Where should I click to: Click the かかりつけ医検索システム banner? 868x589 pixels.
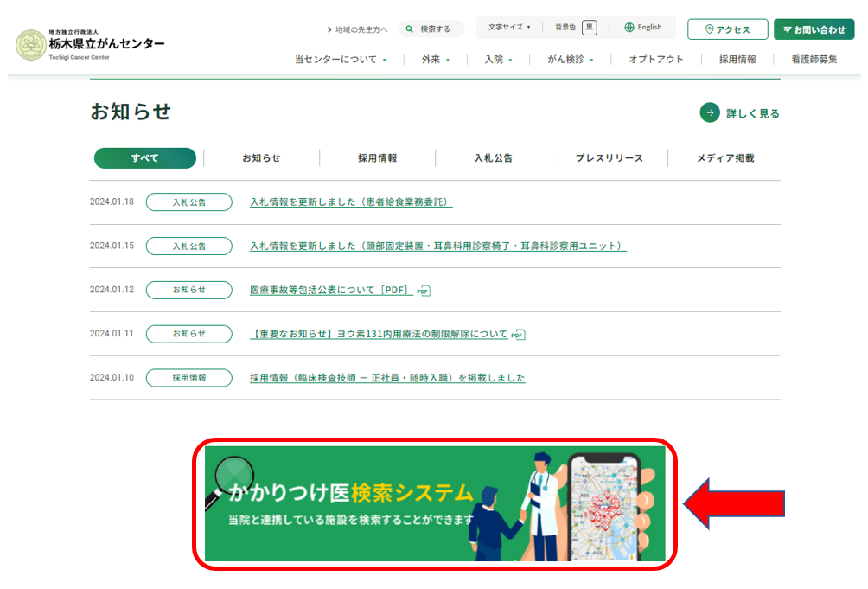[x=435, y=503]
